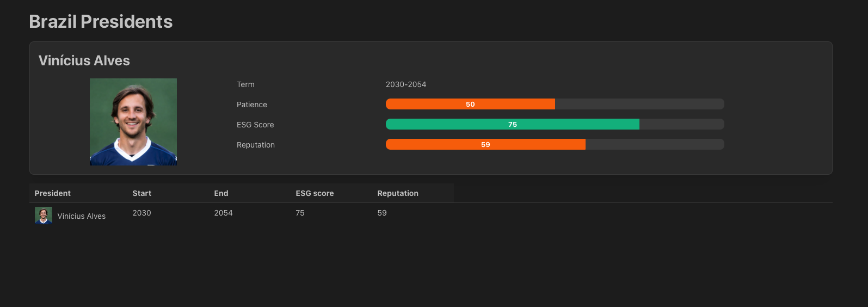Click end year 2054 table cell
Screen dimensions: 868x307
point(223,213)
